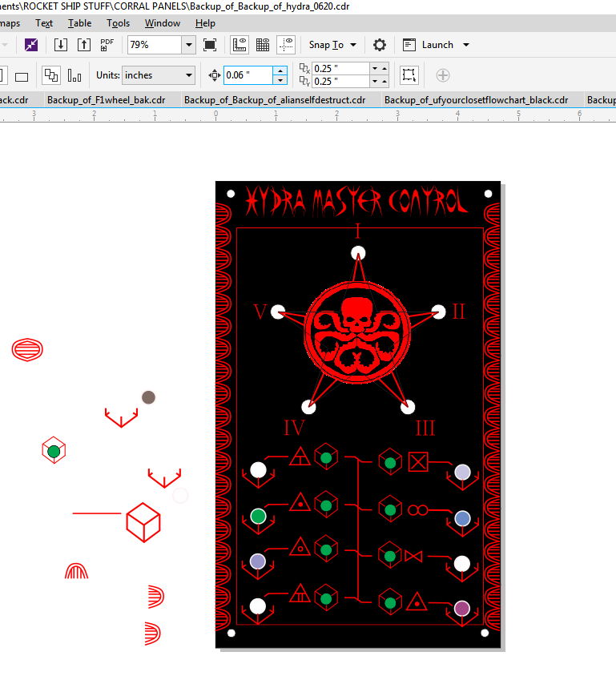Select the roman numeral V text
This screenshot has width=616, height=692.
click(260, 312)
